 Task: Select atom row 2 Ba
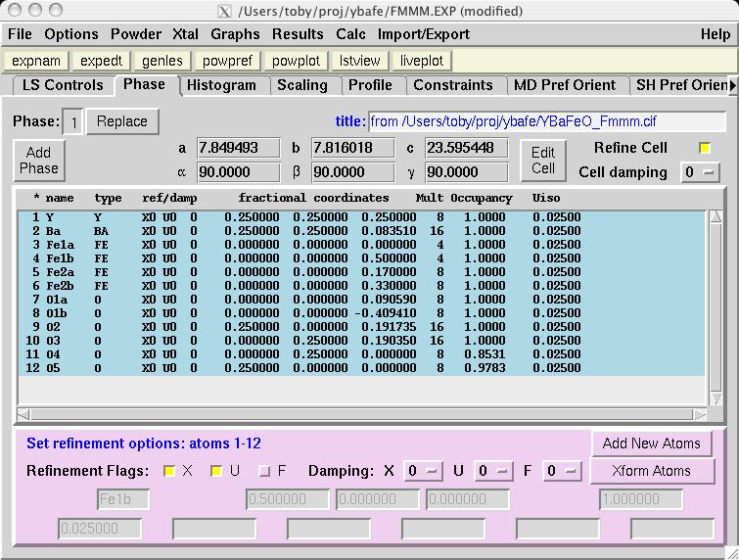coord(361,231)
